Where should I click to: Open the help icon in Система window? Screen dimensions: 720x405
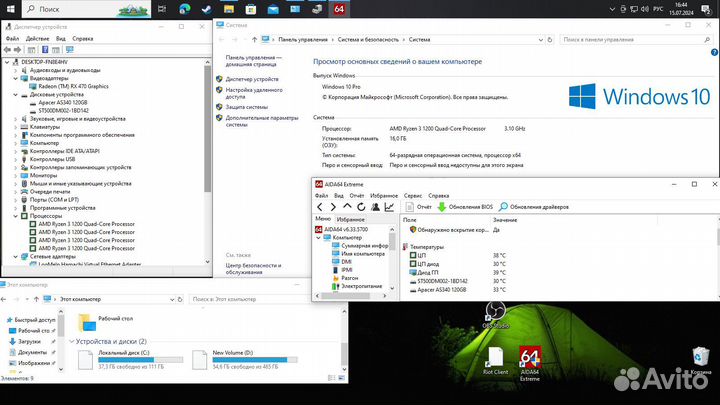[x=714, y=52]
